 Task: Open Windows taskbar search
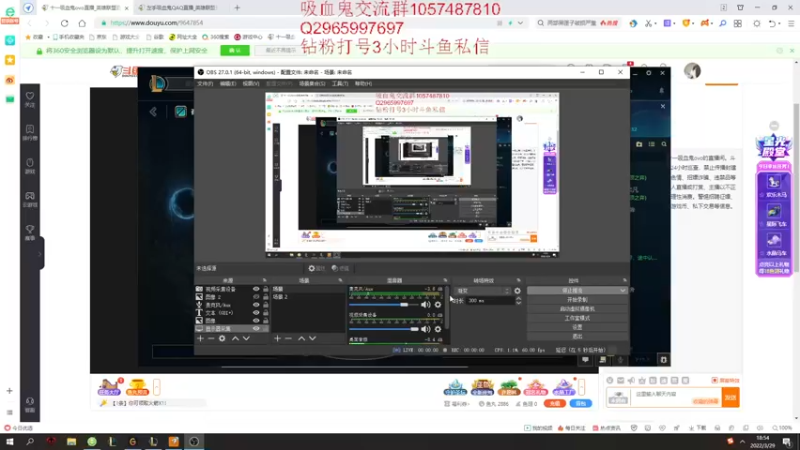click(x=30, y=441)
